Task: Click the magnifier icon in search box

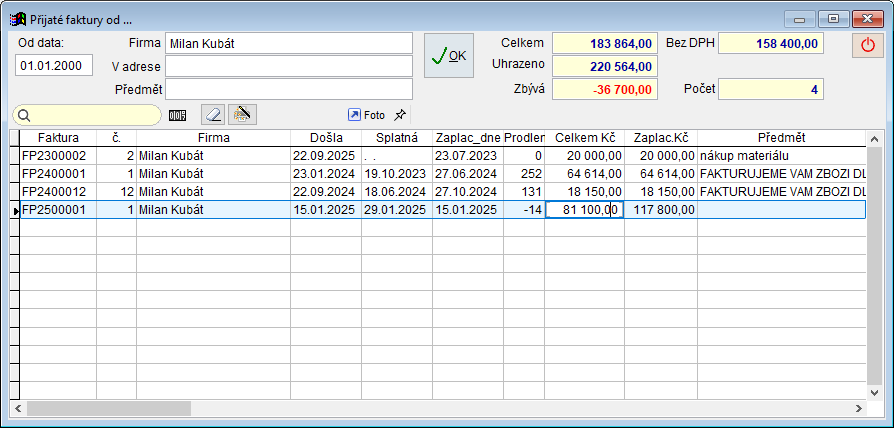Action: (24, 115)
